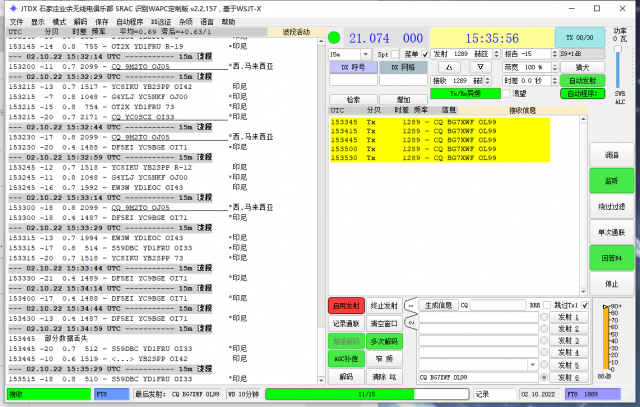Click the JTDX app icon in title bar
The height and width of the screenshot is (407, 640).
click(x=13, y=9)
